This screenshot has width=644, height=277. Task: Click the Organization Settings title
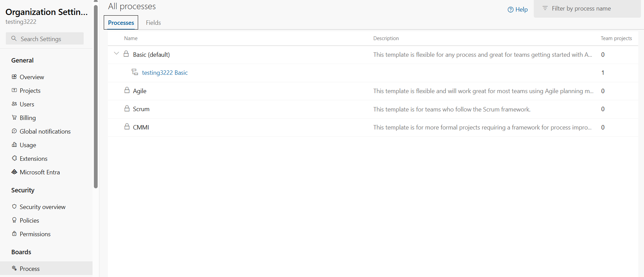pos(47,12)
